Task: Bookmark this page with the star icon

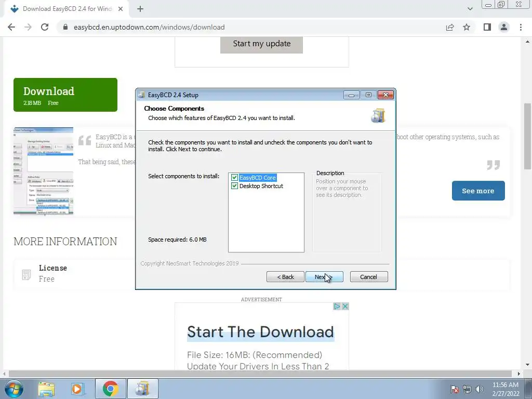Action: coord(467,27)
